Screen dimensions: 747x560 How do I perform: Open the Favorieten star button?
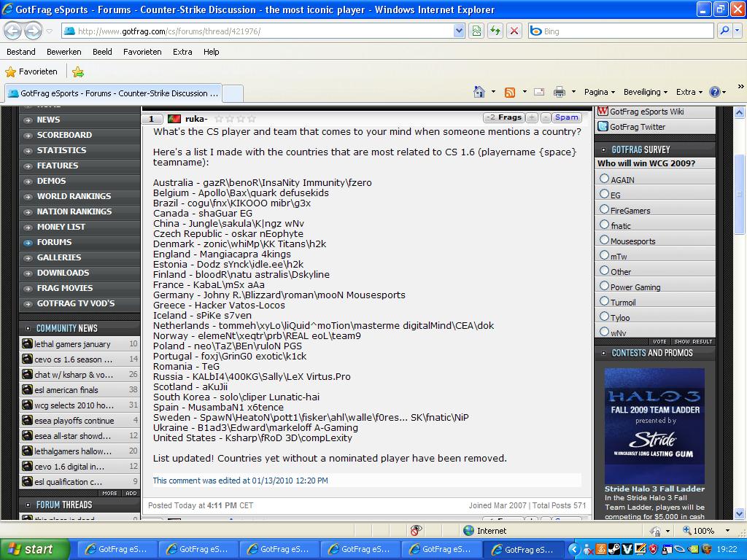[31, 71]
